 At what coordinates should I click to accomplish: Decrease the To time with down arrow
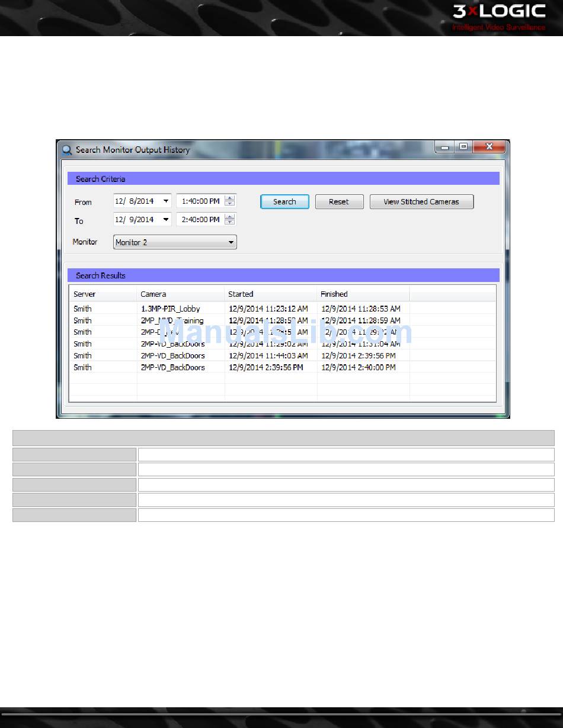(x=230, y=223)
